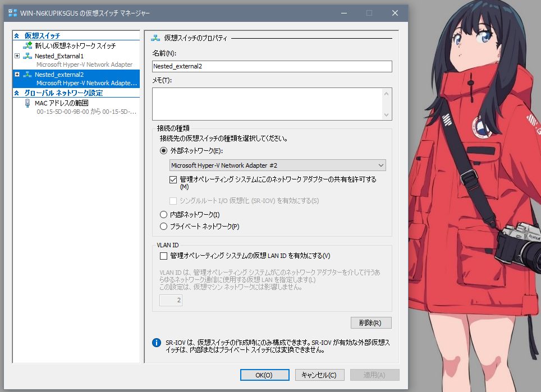The height and width of the screenshot is (392, 541).
Task: Click the OK(O) button
Action: [264, 375]
